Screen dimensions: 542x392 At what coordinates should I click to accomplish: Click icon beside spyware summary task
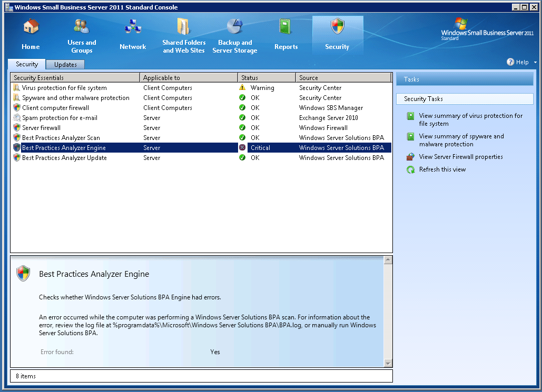coord(410,136)
